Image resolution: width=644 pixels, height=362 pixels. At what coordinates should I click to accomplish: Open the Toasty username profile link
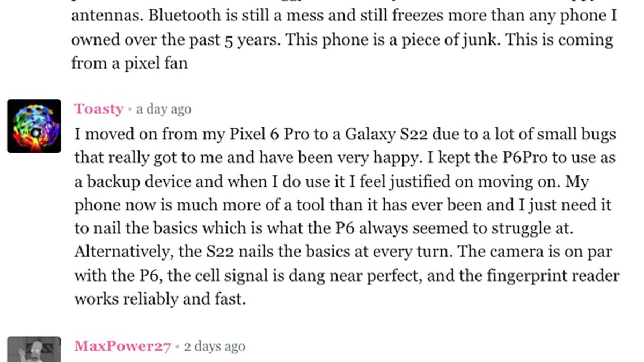point(99,109)
